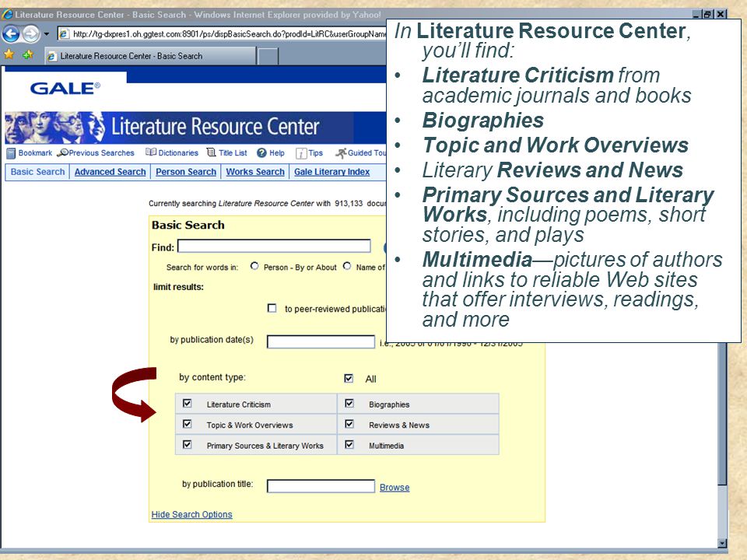Image resolution: width=747 pixels, height=560 pixels.
Task: Click the Add to Favorites icon
Action: click(28, 54)
